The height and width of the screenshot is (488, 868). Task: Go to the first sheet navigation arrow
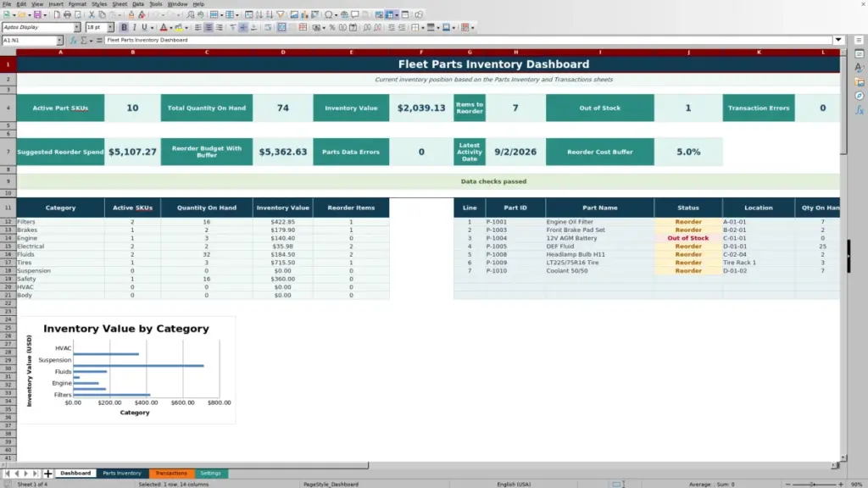(x=7, y=474)
